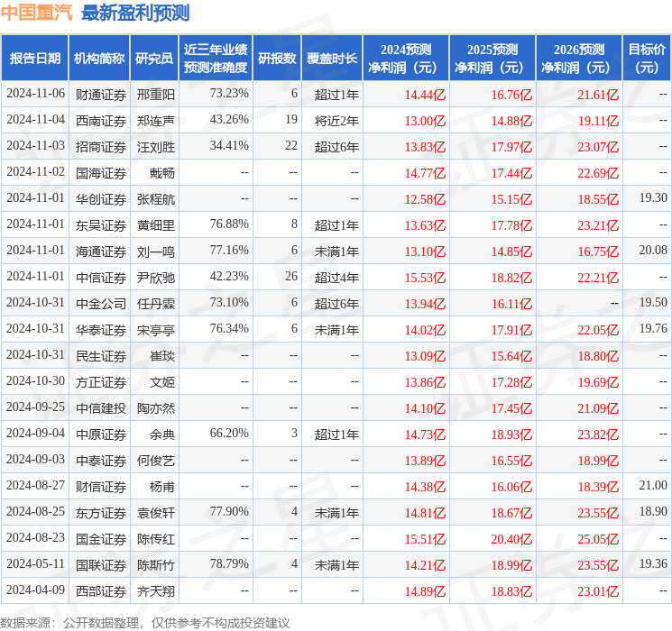Click coverage duration 超过4年
Viewport: 672px width, 631px height.
coord(336,277)
